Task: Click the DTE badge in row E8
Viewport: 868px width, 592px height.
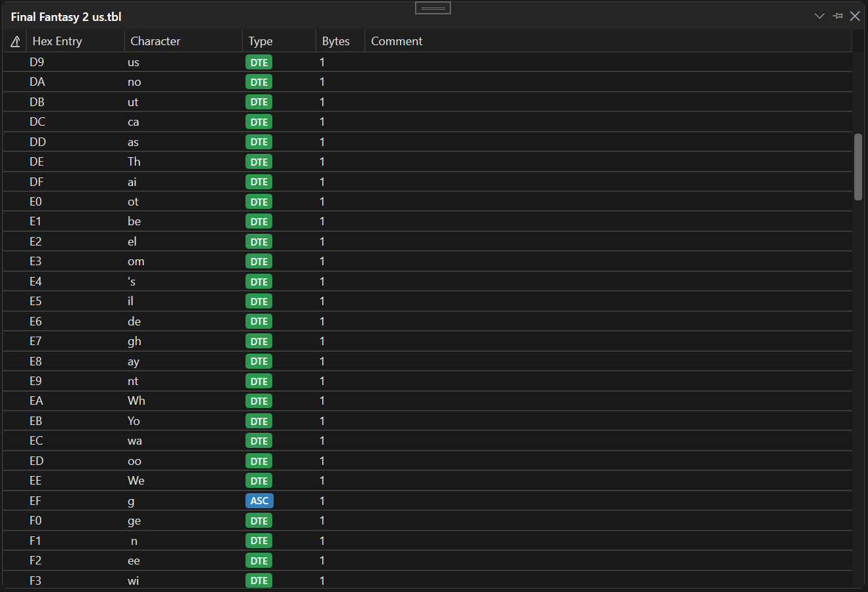Action: click(259, 361)
